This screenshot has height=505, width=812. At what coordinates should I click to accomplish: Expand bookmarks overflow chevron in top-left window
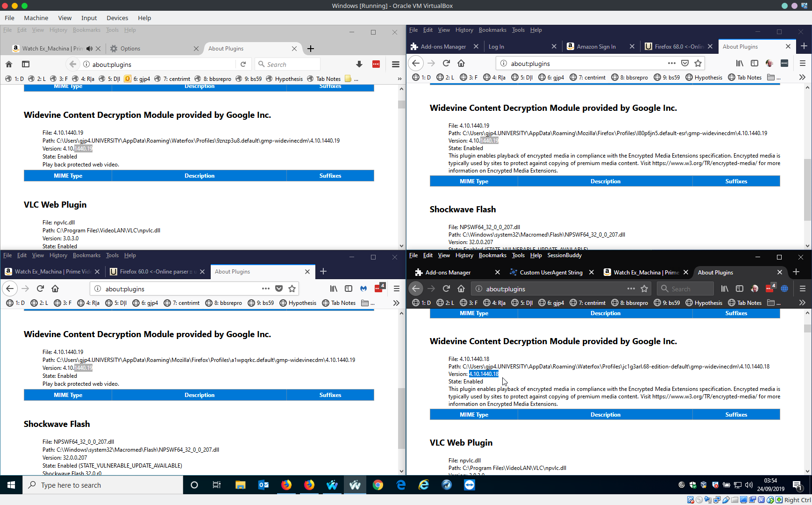[x=399, y=79]
